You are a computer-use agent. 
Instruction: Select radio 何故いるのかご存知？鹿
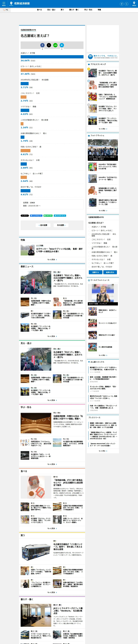click(89, 256)
